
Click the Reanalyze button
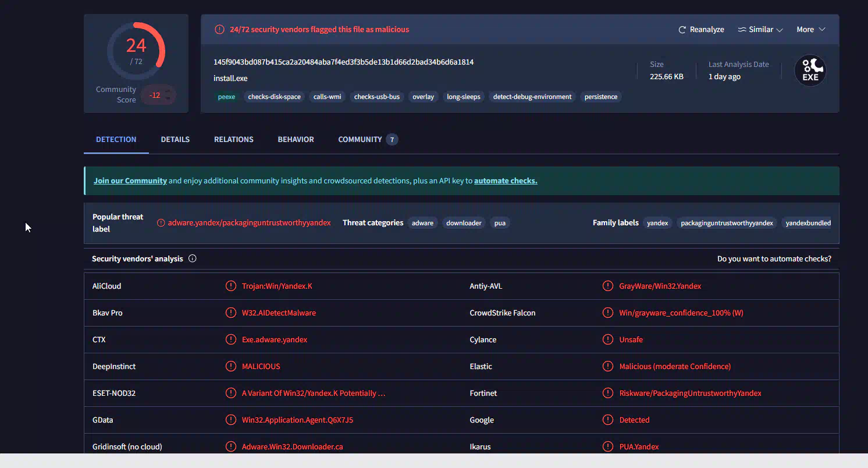tap(701, 29)
